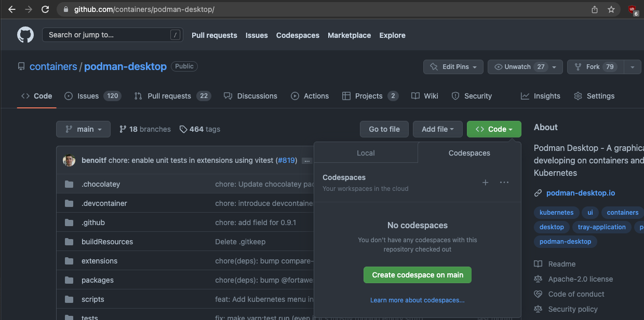Open the .chocolatey folder

tap(101, 184)
